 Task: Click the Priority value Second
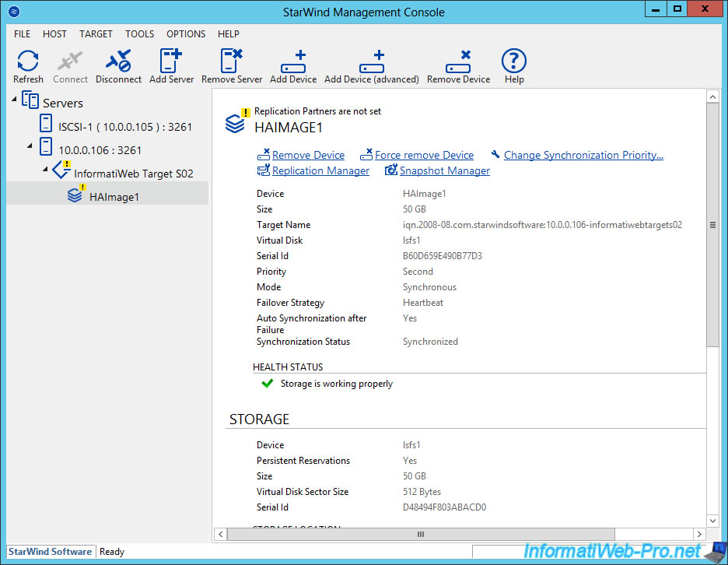[x=418, y=272]
